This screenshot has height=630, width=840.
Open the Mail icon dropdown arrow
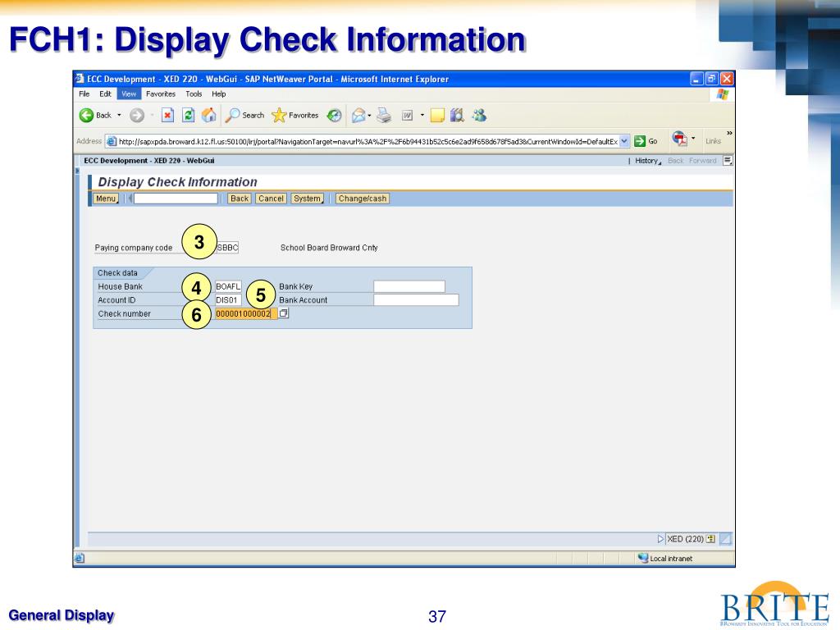369,115
